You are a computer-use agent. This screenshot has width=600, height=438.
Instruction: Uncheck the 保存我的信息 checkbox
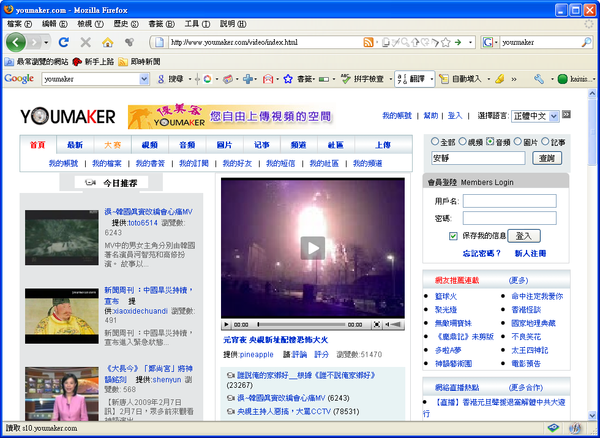coord(453,236)
